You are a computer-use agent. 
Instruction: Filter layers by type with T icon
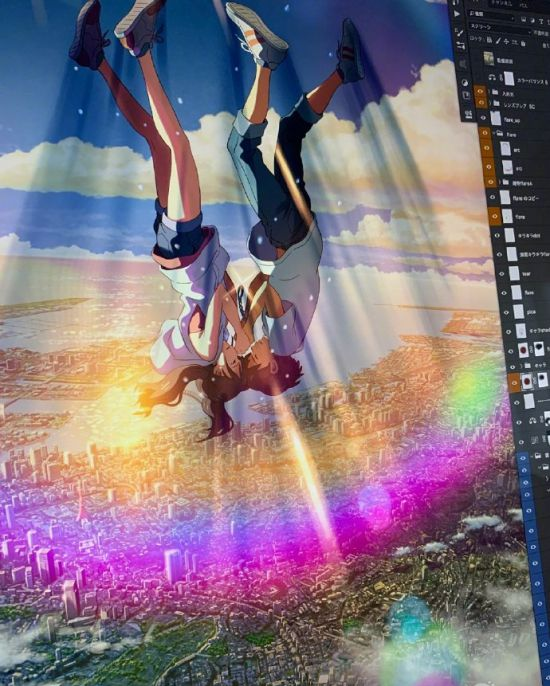click(541, 21)
